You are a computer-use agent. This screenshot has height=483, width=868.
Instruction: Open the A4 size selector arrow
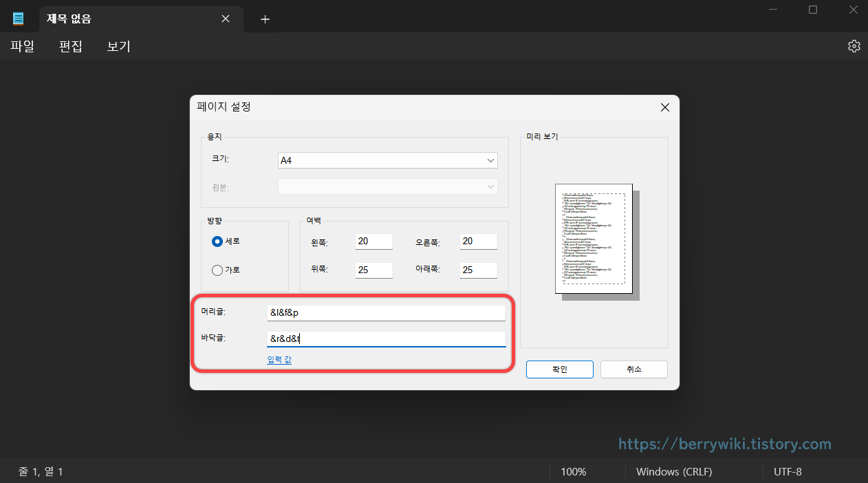[x=490, y=160]
